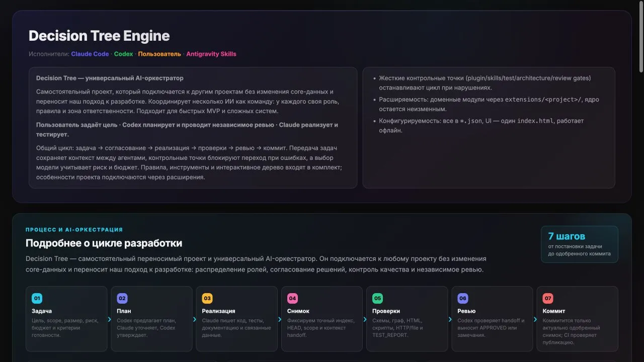Select the Реализация step card title
Viewport: 644px width, 362px height.
(218, 311)
